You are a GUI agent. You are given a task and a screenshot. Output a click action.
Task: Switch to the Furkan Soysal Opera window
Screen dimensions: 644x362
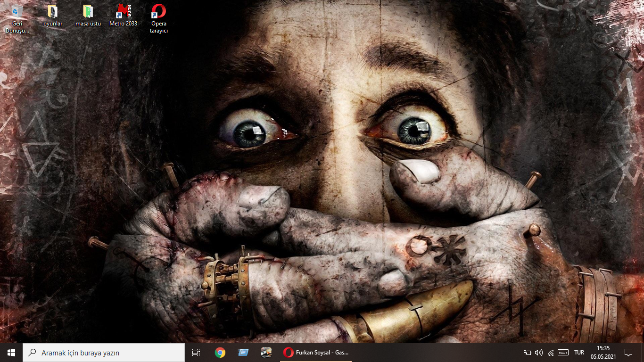pyautogui.click(x=315, y=352)
